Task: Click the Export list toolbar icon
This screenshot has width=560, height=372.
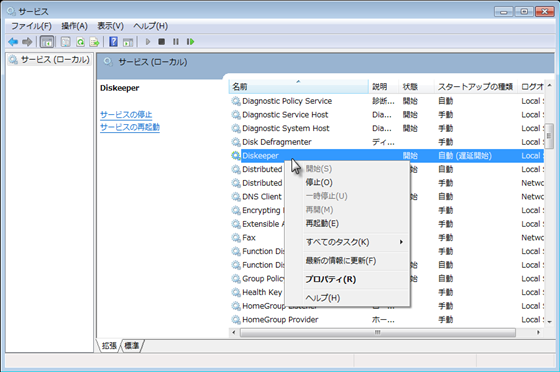Action: (x=94, y=42)
